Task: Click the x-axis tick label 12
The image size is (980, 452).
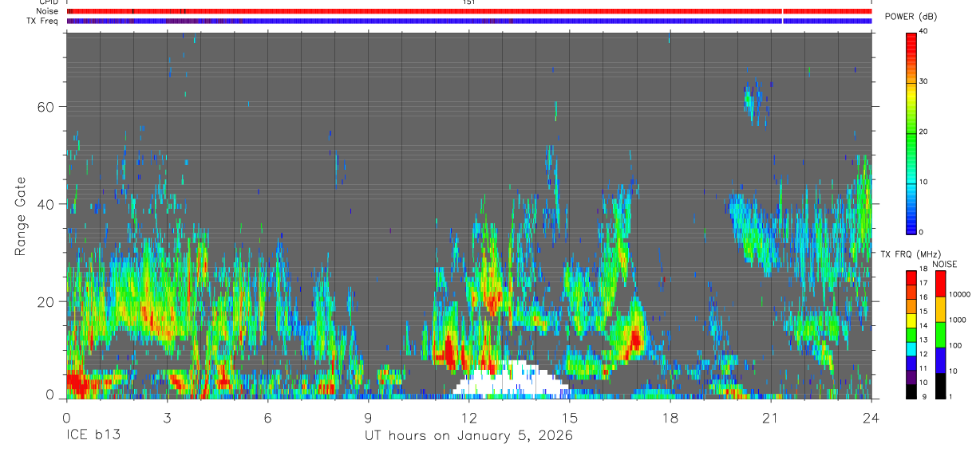Action: pyautogui.click(x=468, y=418)
